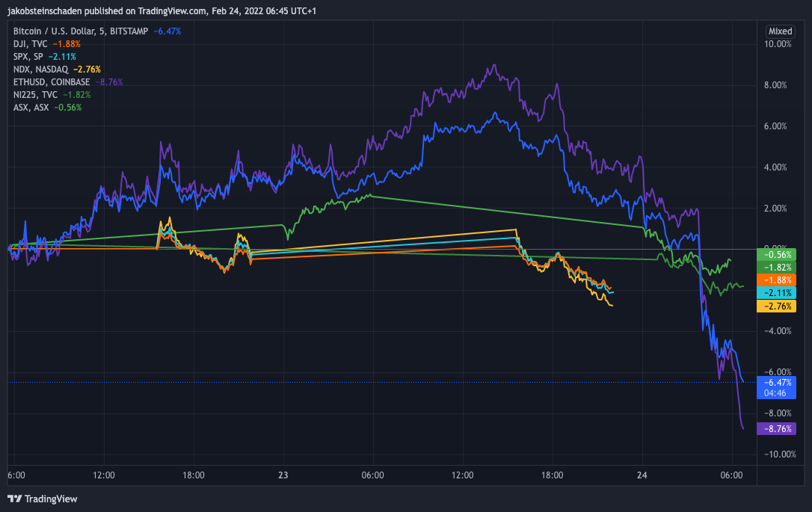
Task: Click the 23 date marker on time axis
Action: point(283,475)
